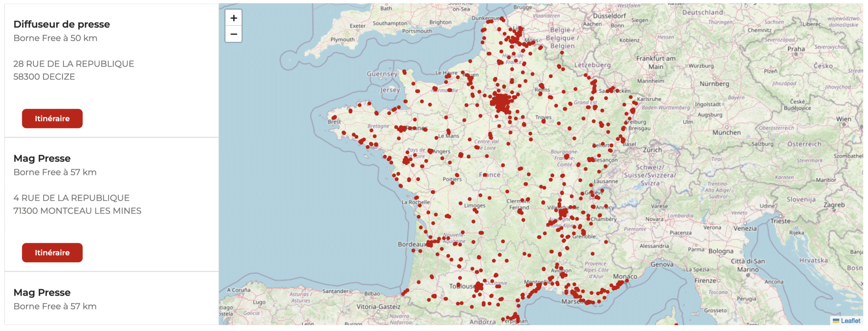Click the Lausanne label on the map
Viewport: 868px width, 331px height.
(x=606, y=181)
